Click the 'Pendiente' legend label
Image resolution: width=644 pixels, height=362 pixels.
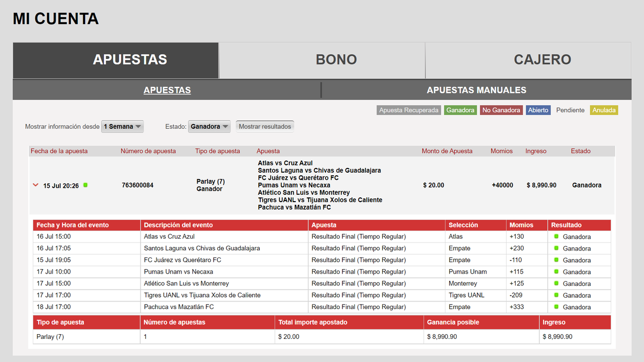click(570, 110)
